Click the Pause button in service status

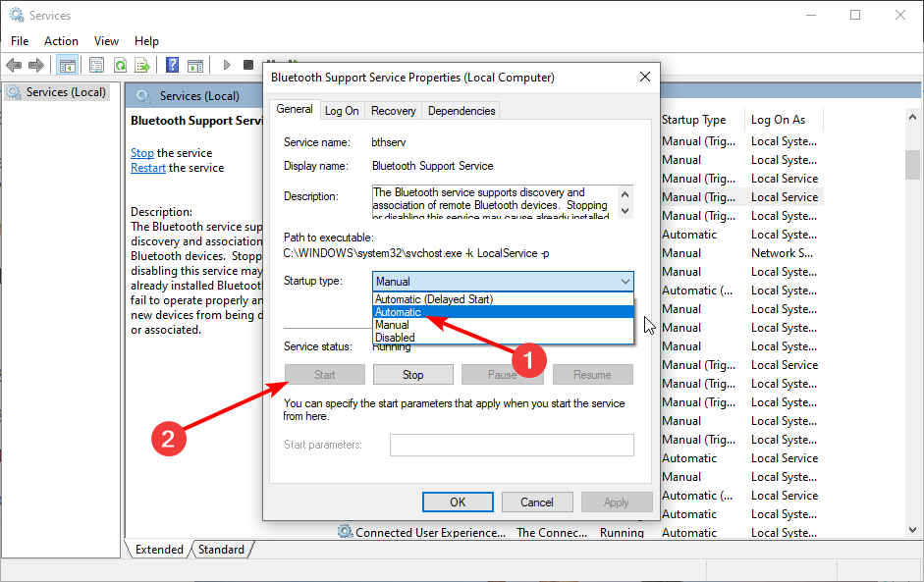point(502,375)
